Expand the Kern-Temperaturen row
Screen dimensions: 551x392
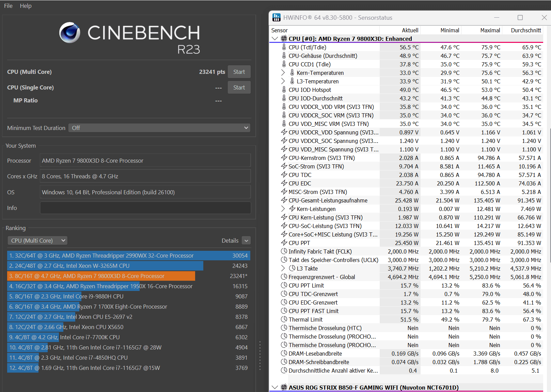pos(283,73)
